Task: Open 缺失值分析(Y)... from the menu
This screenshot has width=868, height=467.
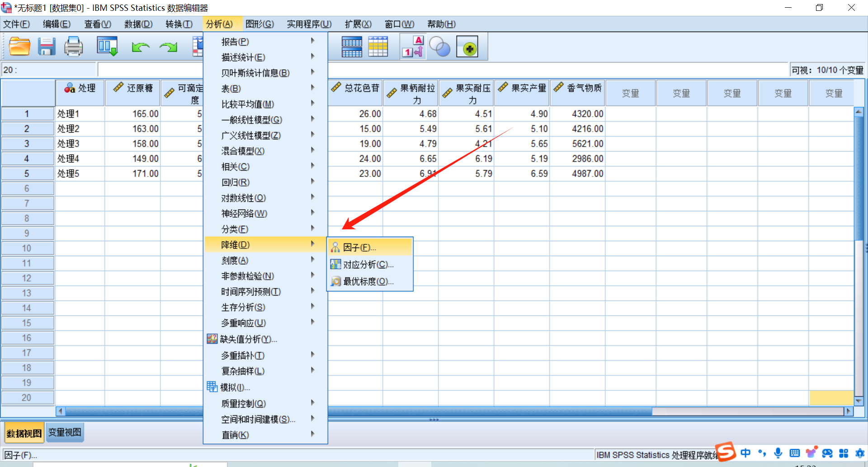Action: pos(248,339)
